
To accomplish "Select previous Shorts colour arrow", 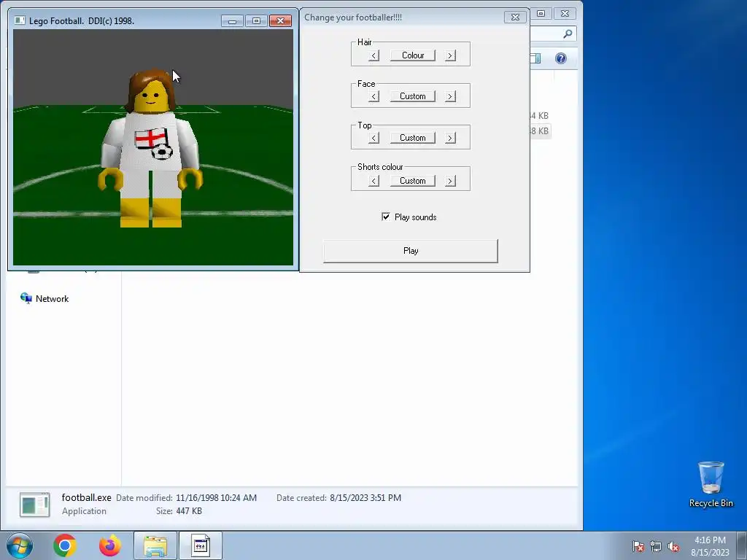I will 374,181.
